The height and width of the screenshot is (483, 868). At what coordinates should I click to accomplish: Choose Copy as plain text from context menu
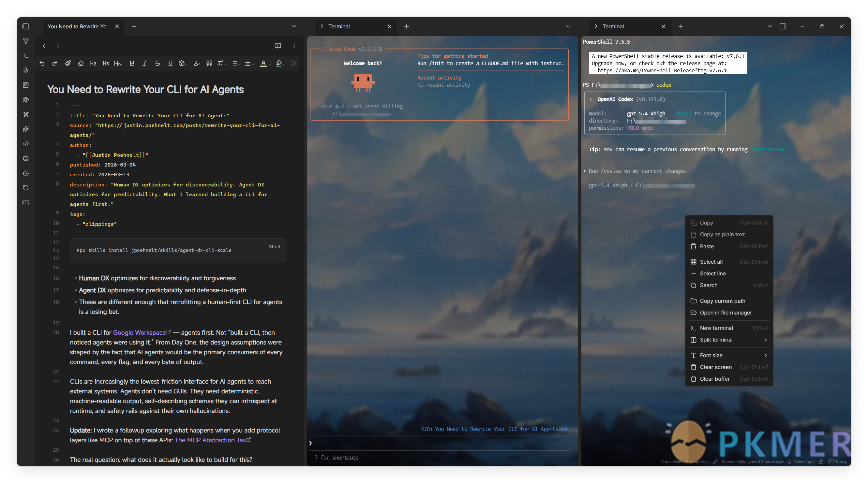pyautogui.click(x=729, y=234)
